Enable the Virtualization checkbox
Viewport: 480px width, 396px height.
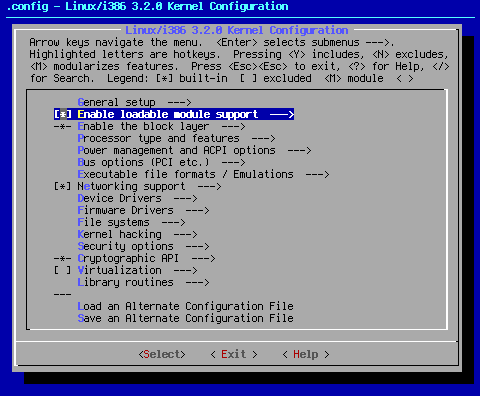coord(63,270)
